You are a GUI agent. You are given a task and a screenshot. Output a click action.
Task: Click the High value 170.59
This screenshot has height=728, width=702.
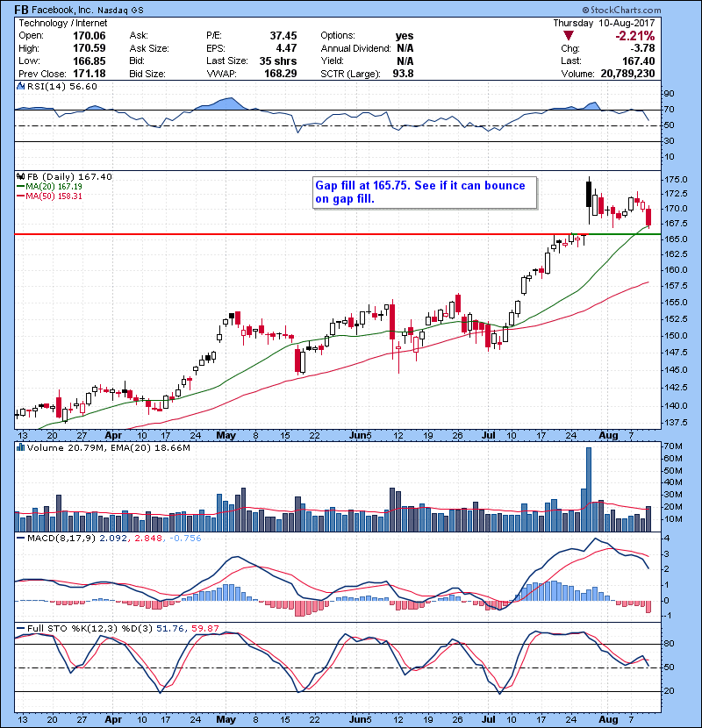click(x=90, y=48)
